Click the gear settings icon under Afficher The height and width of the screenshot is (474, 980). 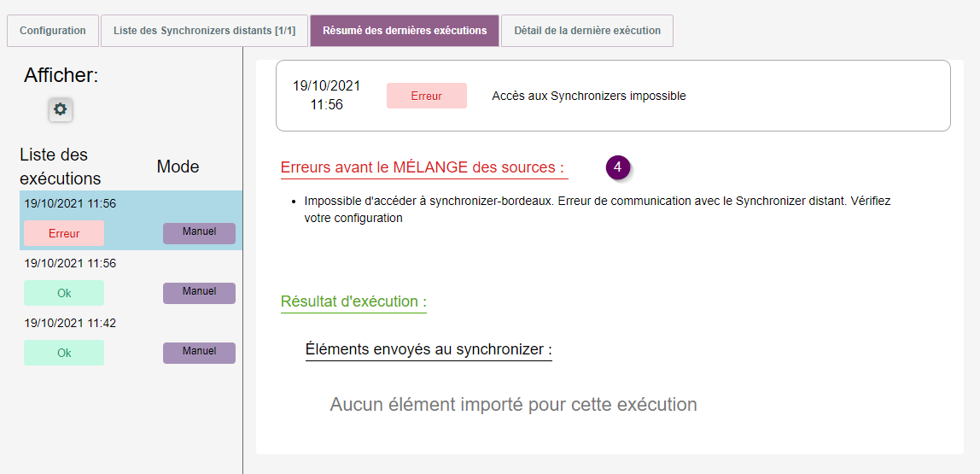tap(61, 109)
